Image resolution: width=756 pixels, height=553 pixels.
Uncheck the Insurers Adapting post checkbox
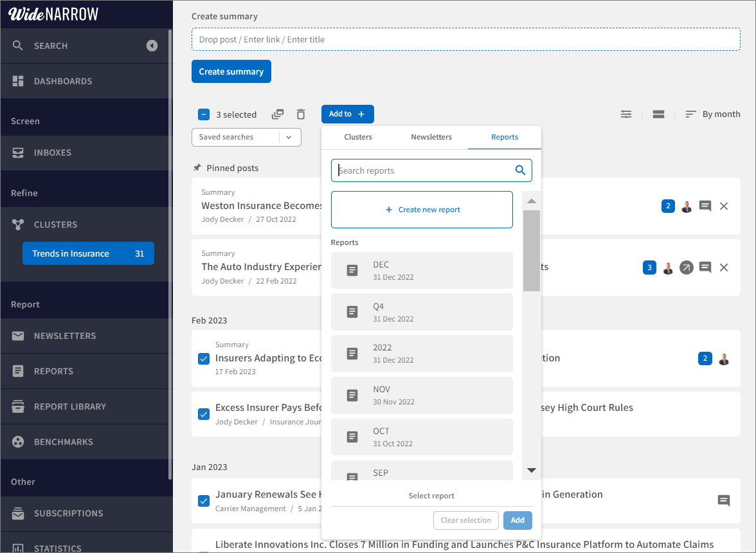pyautogui.click(x=204, y=359)
